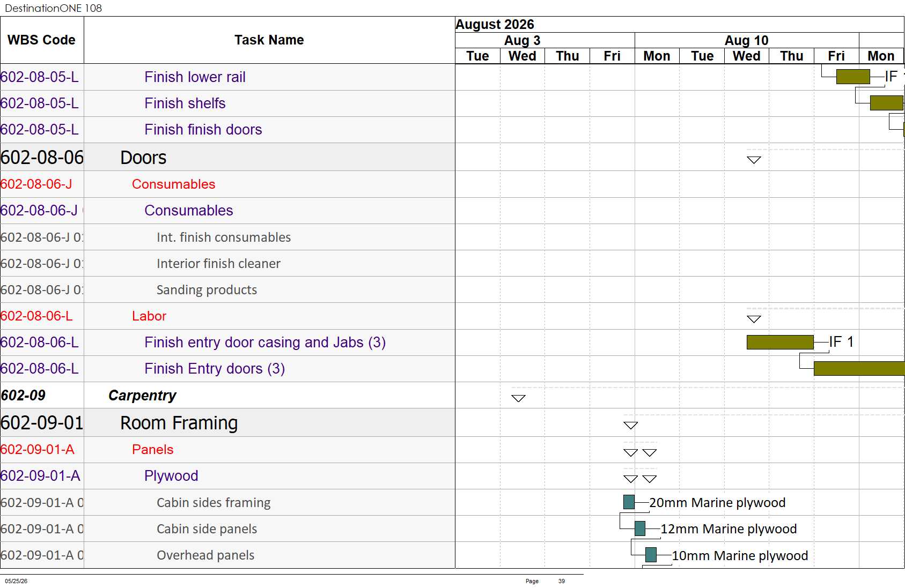Click WBS code '602-08-06-L' in Labor row
This screenshot has width=905, height=588.
(36, 316)
